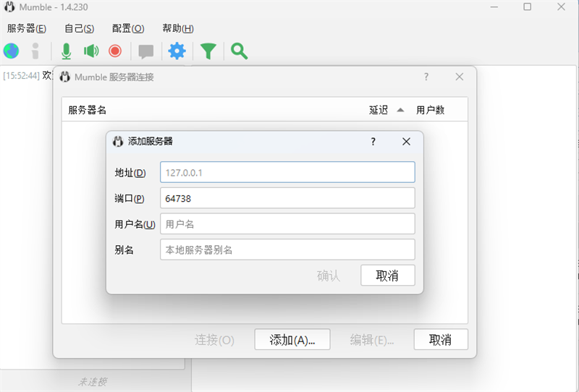Open settings with the blue gear icon
Screen dimensions: 579x392
coord(177,51)
